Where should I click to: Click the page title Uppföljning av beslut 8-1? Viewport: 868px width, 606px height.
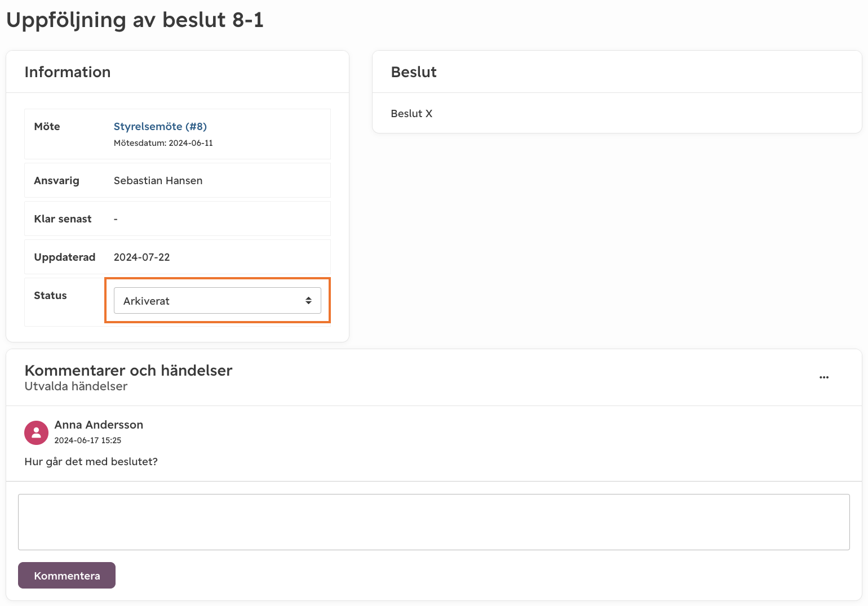tap(135, 20)
